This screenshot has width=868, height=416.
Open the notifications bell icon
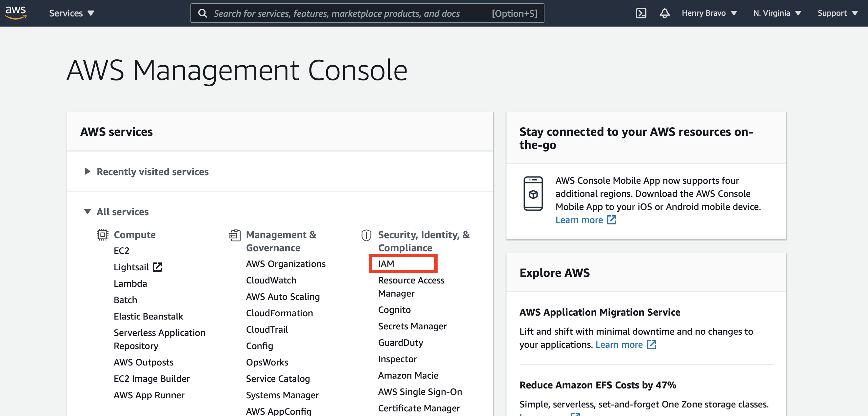coord(664,13)
